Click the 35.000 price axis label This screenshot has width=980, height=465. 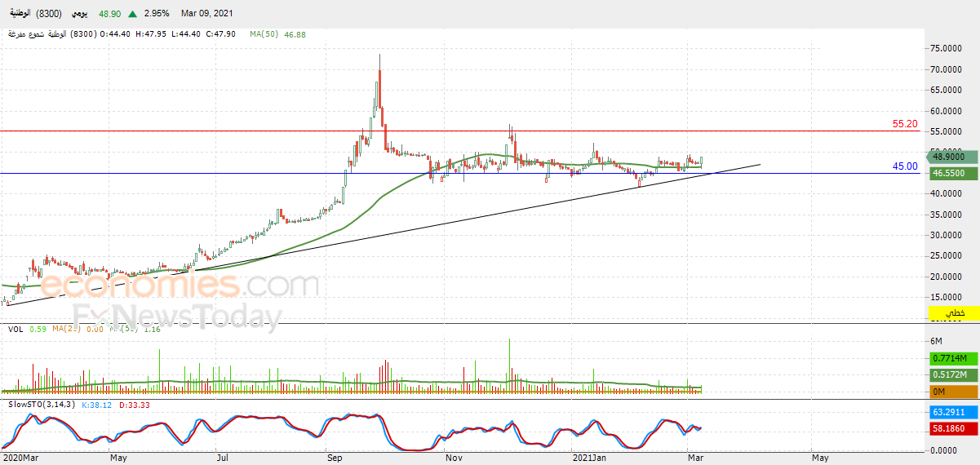pos(944,215)
